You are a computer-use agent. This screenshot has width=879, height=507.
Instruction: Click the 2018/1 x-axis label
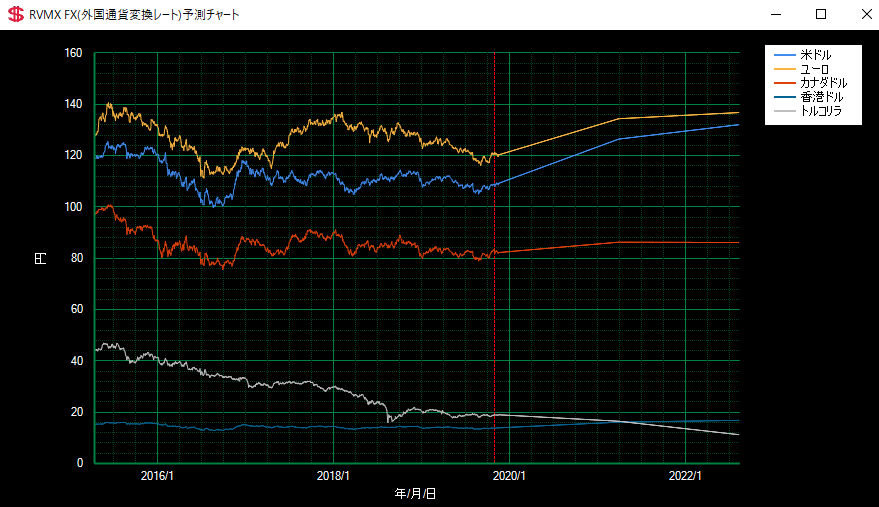coord(333,476)
